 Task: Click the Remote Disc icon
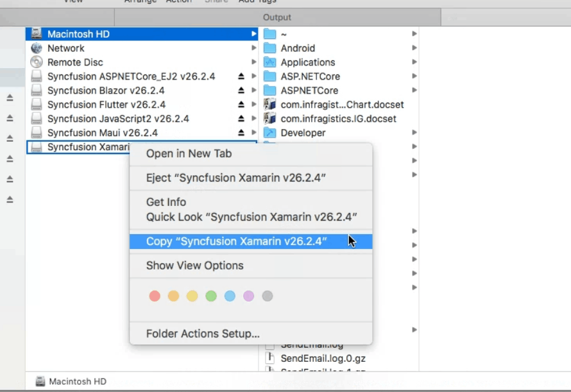pos(37,62)
